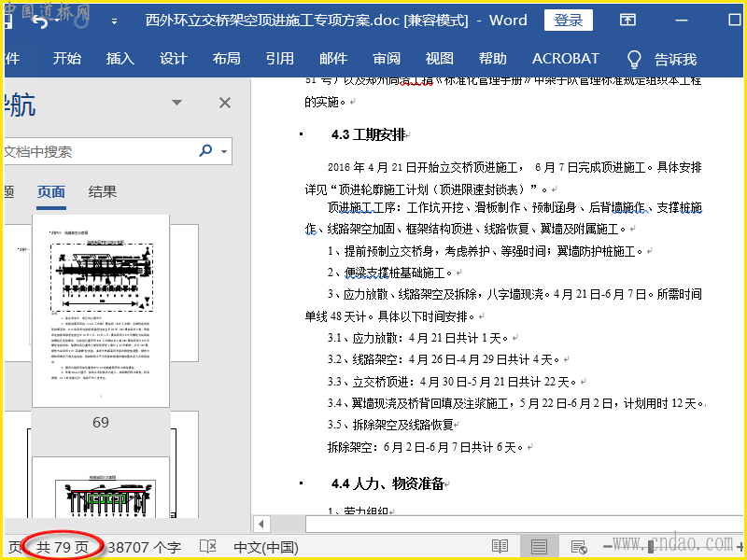Switch to the 结果 navigation tab
Viewport: 747px width, 560px height.
[x=103, y=192]
